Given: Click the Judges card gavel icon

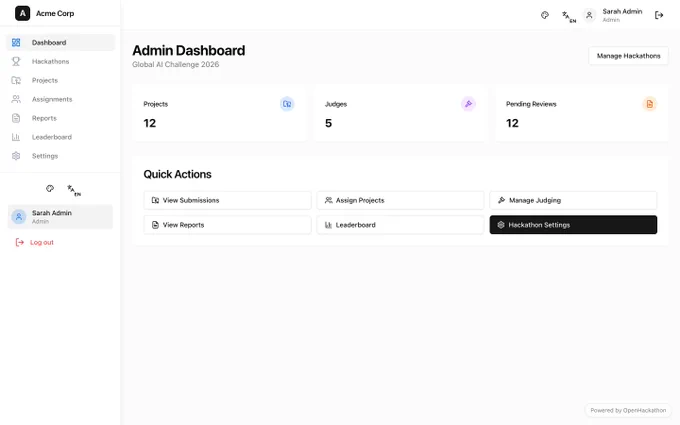Looking at the screenshot, I should (468, 104).
